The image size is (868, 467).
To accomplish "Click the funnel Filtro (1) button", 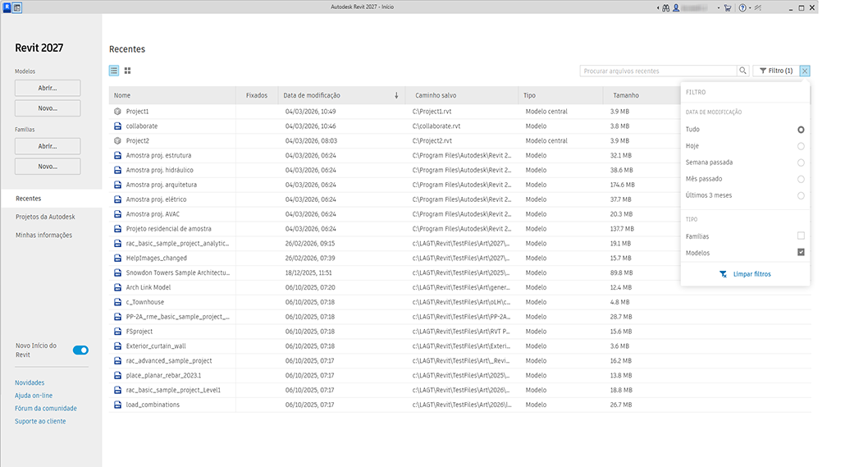I will [x=776, y=71].
